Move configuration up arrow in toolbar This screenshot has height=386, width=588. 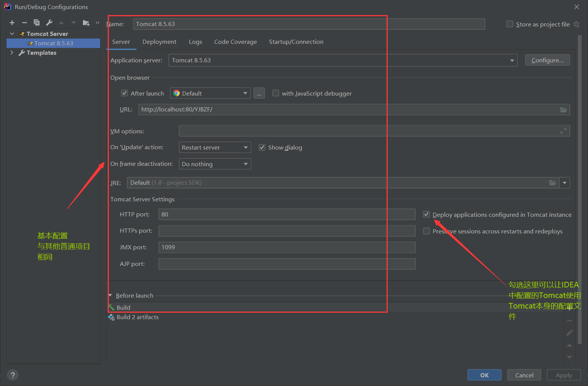(x=61, y=23)
